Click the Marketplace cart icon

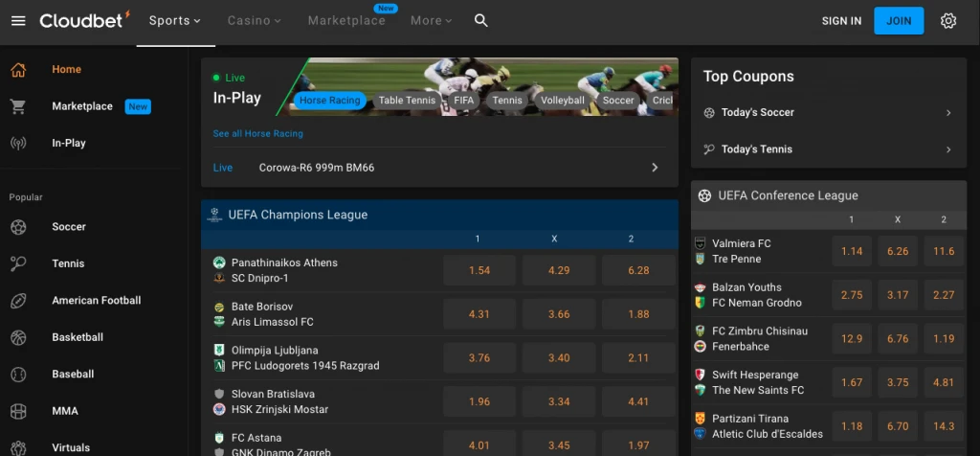click(18, 106)
